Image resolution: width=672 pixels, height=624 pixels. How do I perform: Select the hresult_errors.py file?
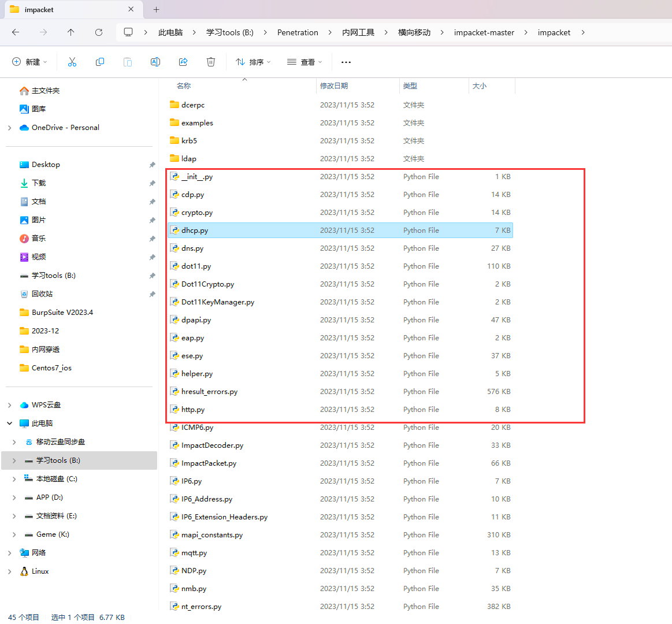(209, 392)
